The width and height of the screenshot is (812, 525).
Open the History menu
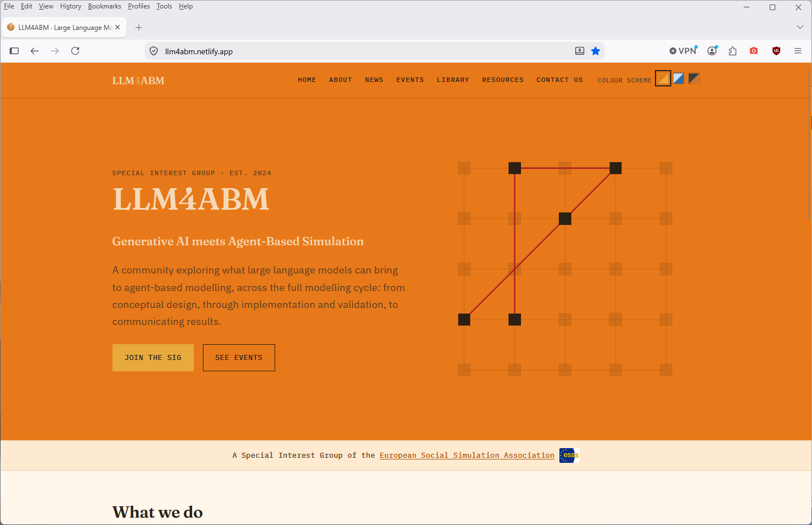pos(71,6)
